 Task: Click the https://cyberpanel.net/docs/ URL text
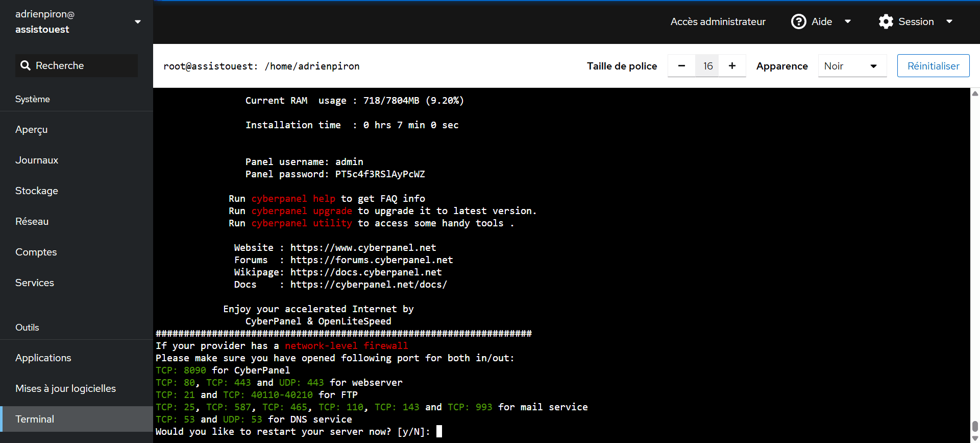click(369, 285)
